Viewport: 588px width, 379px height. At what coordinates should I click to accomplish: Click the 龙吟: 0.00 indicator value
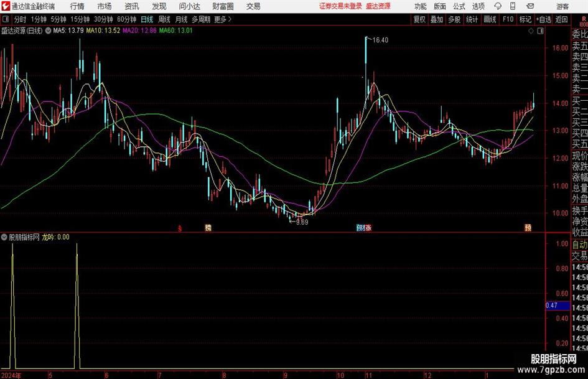tap(55, 237)
